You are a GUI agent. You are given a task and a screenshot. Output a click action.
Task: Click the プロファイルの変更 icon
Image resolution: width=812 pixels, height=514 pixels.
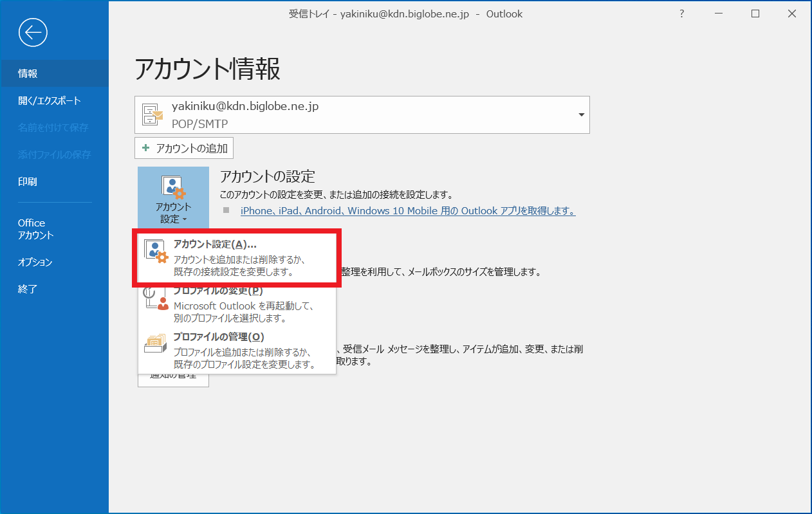tap(156, 300)
